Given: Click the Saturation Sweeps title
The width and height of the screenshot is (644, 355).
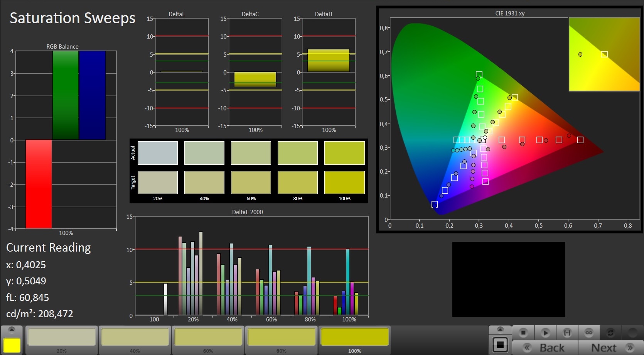Looking at the screenshot, I should pos(72,18).
